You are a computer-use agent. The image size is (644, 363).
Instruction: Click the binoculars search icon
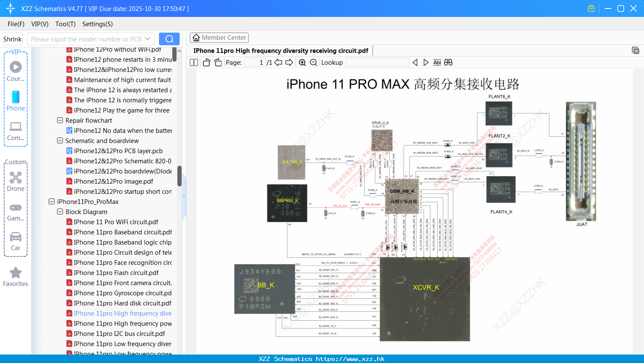coord(448,63)
